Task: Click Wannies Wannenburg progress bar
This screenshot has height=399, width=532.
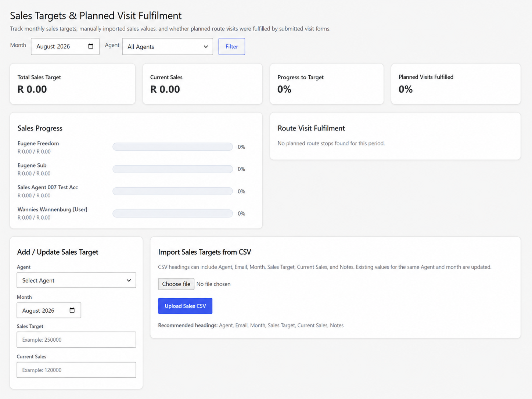Action: coord(173,213)
